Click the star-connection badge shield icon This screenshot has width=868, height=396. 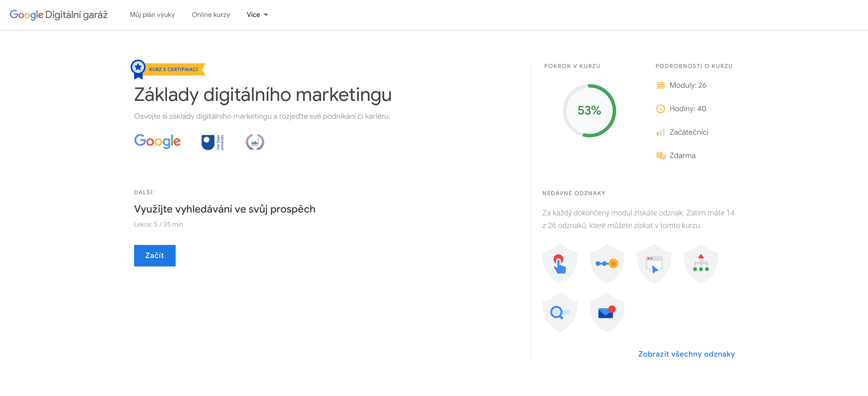[x=607, y=263]
